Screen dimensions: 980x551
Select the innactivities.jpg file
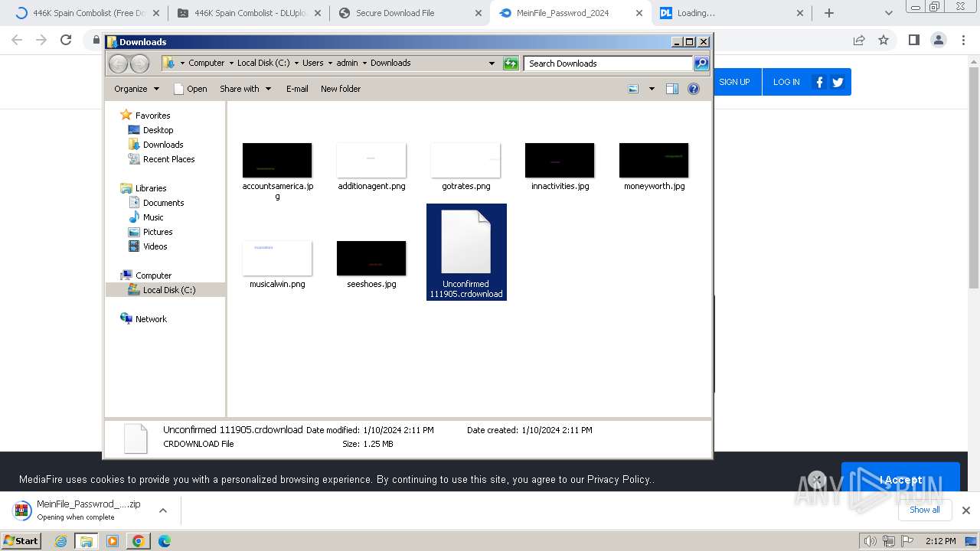[560, 167]
